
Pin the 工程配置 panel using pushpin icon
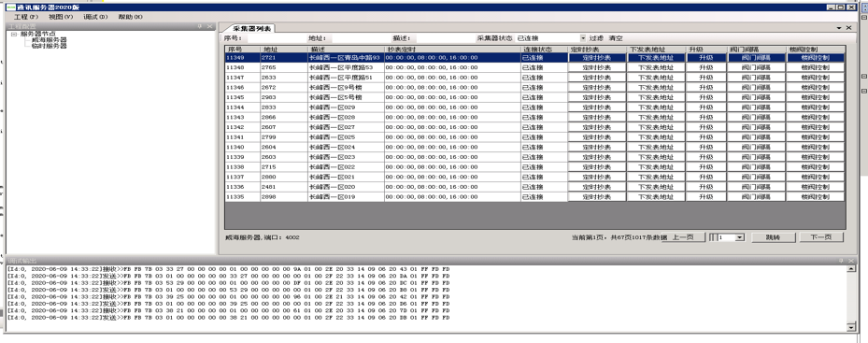coord(199,26)
